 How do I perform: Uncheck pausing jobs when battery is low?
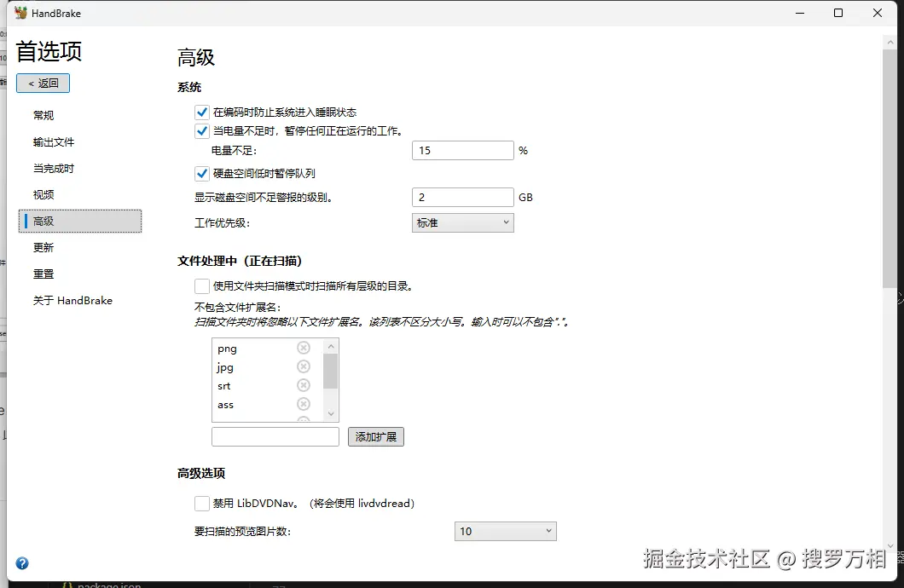202,130
